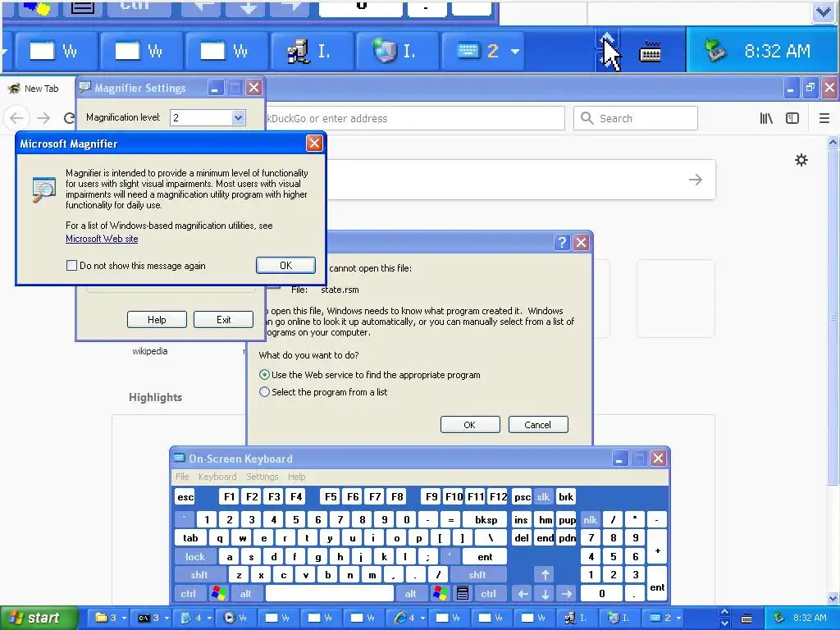
Task: Open the Firefox Library icon
Action: tap(766, 118)
